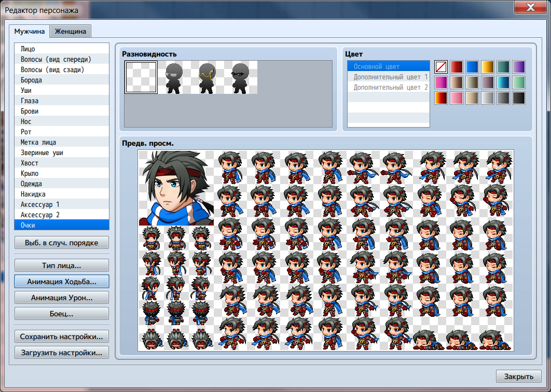Pick the gold chain monocle variety icon
Image resolution: width=551 pixels, height=392 pixels.
pos(208,77)
